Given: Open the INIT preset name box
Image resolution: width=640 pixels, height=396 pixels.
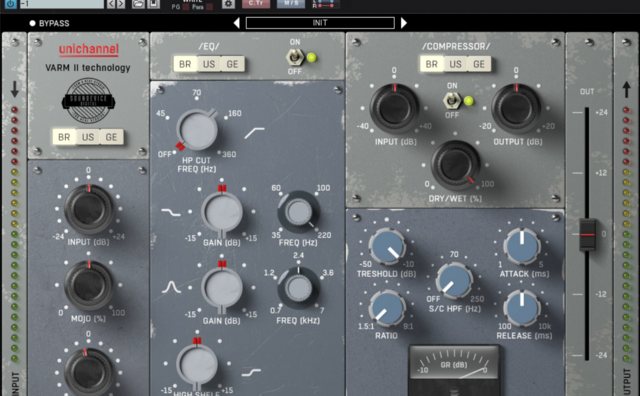Looking at the screenshot, I should pos(320,23).
